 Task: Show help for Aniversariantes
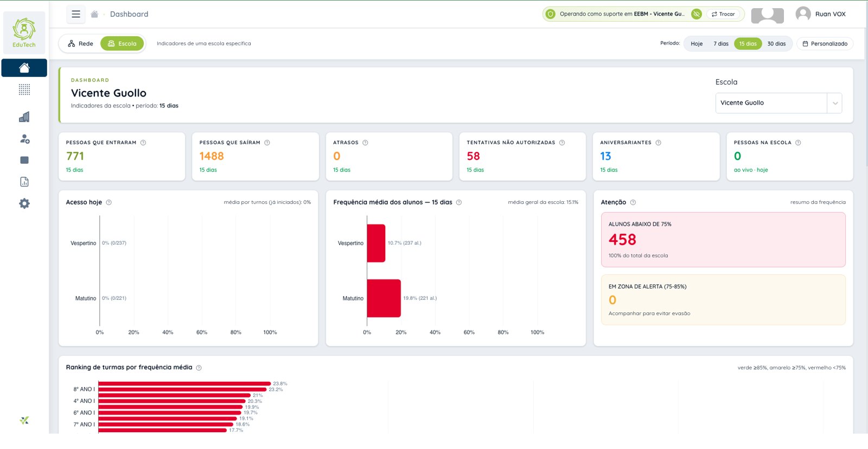point(658,143)
